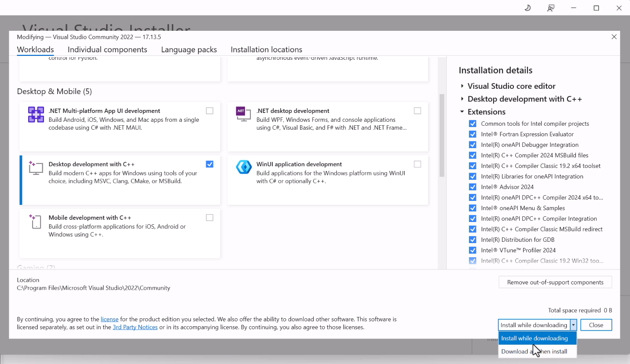Uncheck the Desktop development with C++ workload
This screenshot has width=630, height=364.
209,164
